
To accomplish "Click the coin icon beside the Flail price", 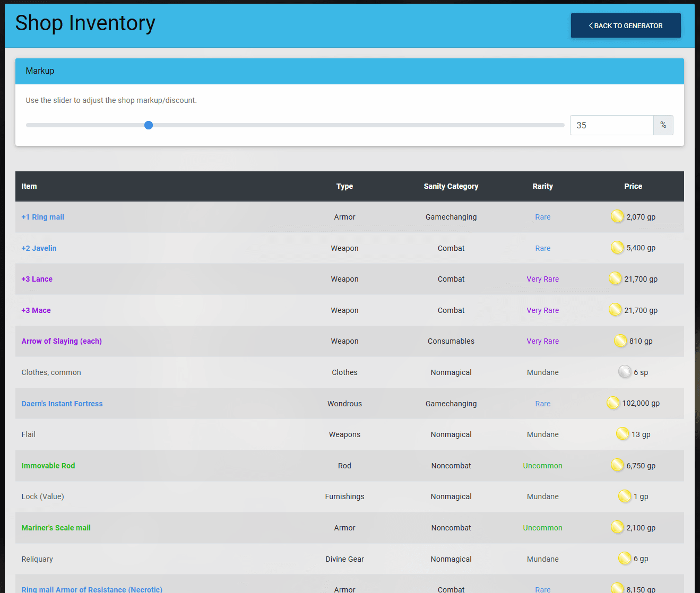I will (623, 433).
